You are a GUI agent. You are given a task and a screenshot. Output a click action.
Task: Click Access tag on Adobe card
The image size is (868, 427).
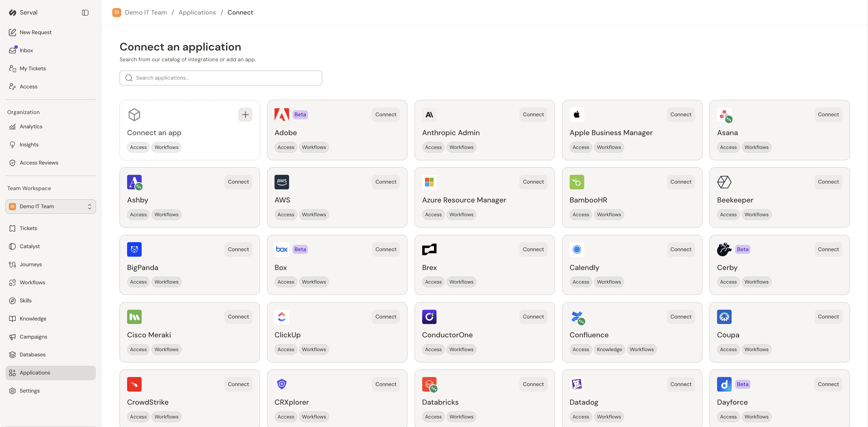click(x=286, y=147)
